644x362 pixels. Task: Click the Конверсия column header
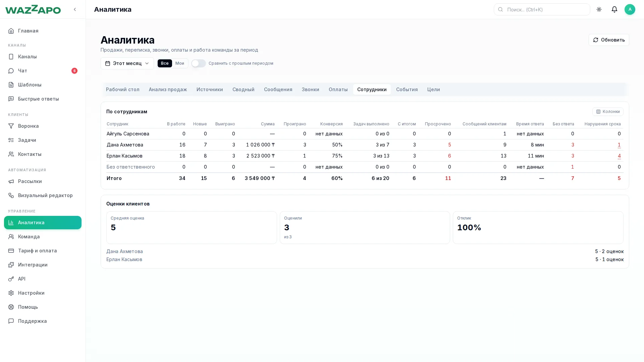331,124
